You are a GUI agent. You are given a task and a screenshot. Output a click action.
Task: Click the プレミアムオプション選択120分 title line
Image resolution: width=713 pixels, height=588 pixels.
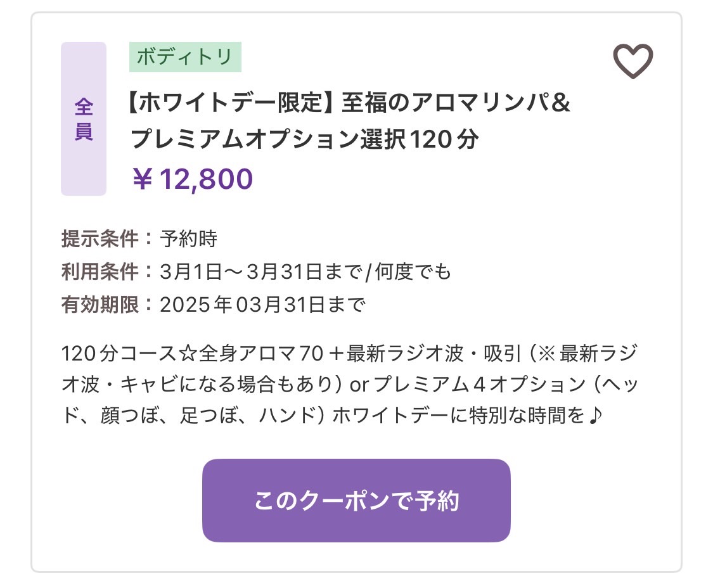click(305, 139)
